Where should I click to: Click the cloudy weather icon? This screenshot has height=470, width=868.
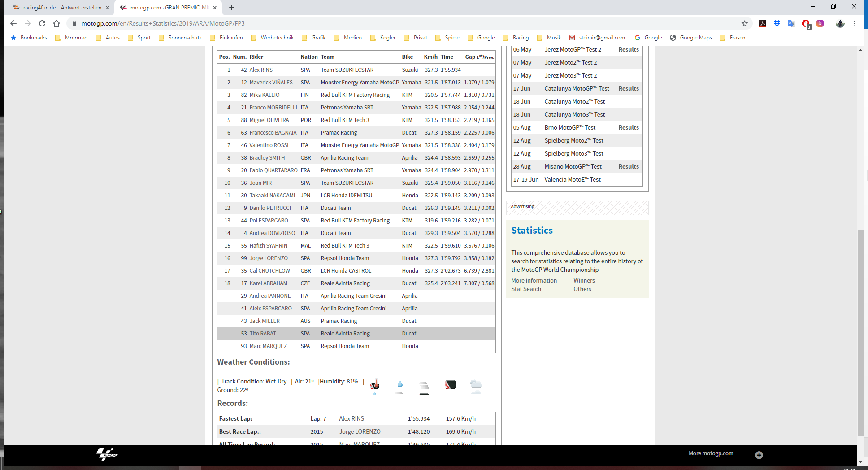(x=476, y=386)
